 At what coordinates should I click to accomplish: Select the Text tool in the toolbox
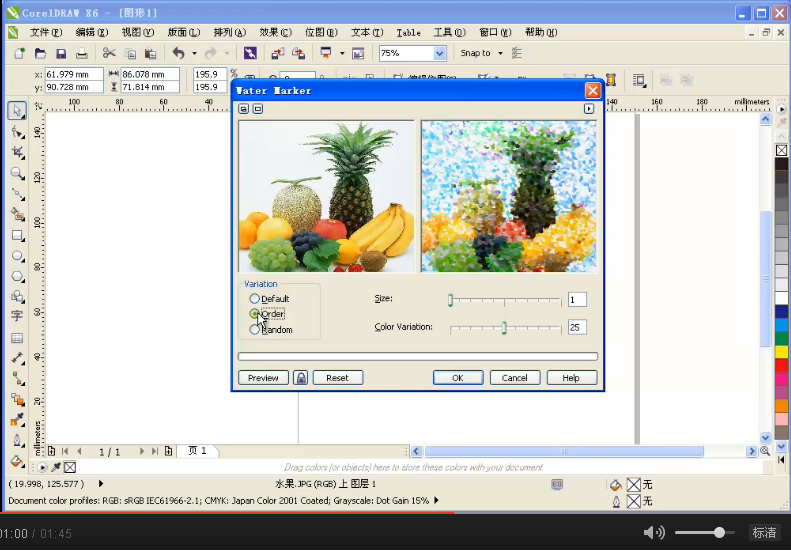pyautogui.click(x=17, y=316)
